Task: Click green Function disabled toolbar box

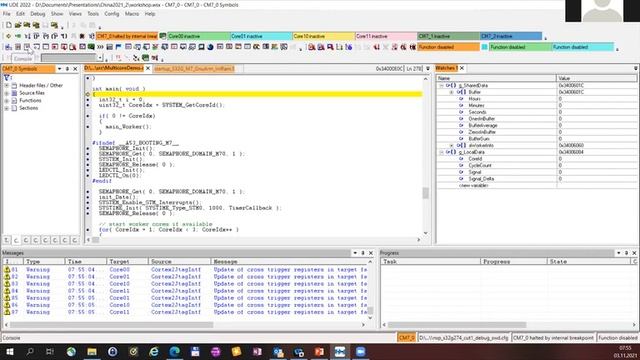Action: (520, 47)
